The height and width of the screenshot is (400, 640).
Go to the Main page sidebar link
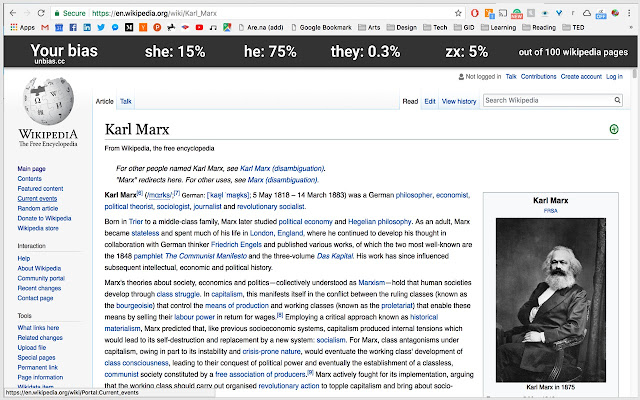[x=31, y=169]
